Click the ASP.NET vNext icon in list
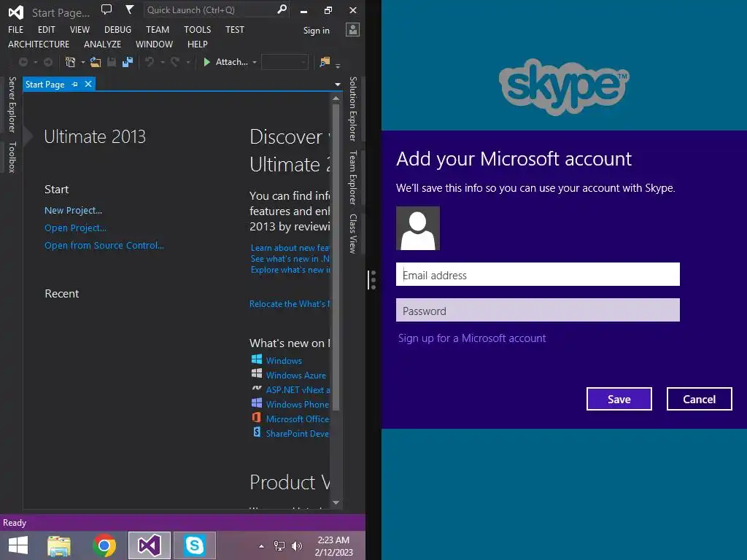747x560 pixels. coord(256,388)
